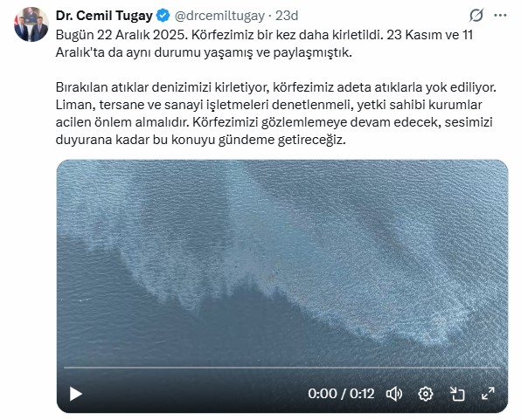Seek along the video progress bar
The height and width of the screenshot is (420, 521).
point(282,368)
